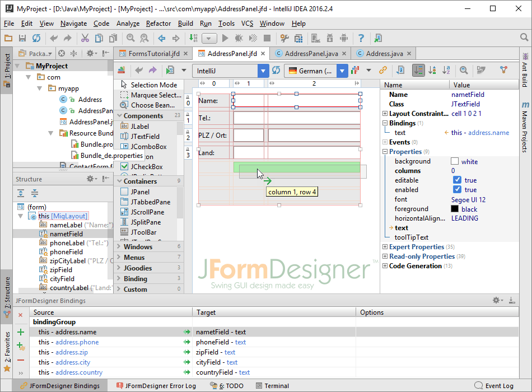Click the Project panel scroll-from-source target icon
The width and height of the screenshot is (532, 392).
point(62,53)
